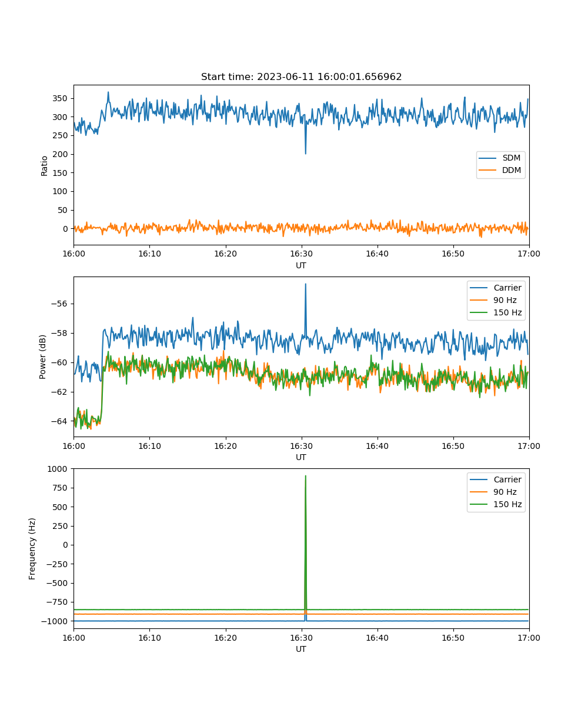Click the '17:00' tick under the Power plot
The height and width of the screenshot is (706, 588).
(x=529, y=445)
